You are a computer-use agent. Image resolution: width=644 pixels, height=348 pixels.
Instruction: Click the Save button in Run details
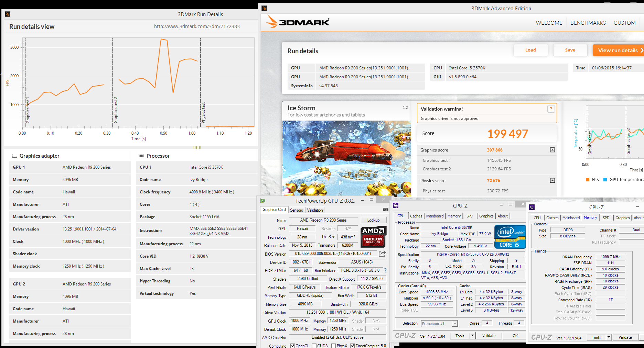(x=570, y=50)
